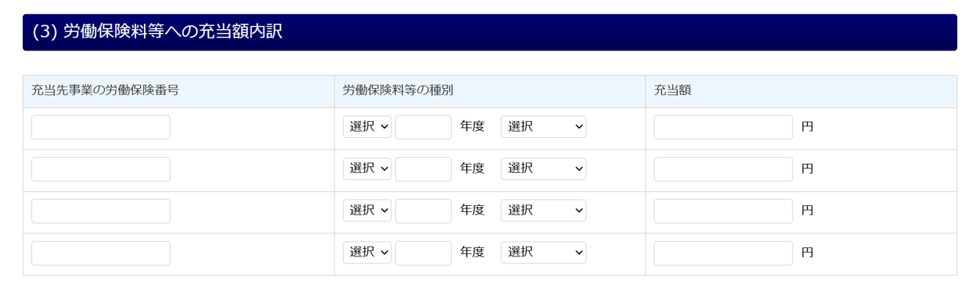The width and height of the screenshot is (980, 294).
Task: Select third row 充当額 amount field
Action: tap(724, 211)
